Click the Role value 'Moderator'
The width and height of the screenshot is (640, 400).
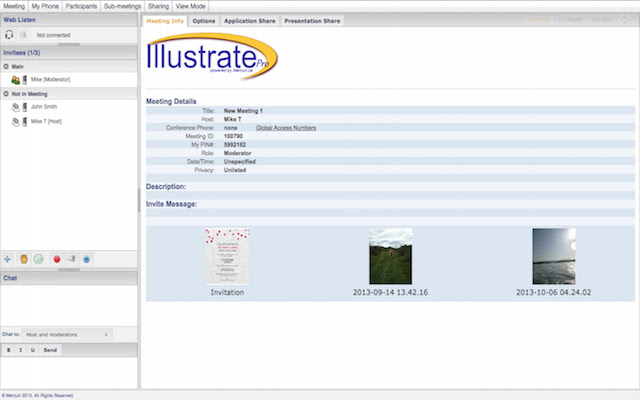tap(238, 153)
